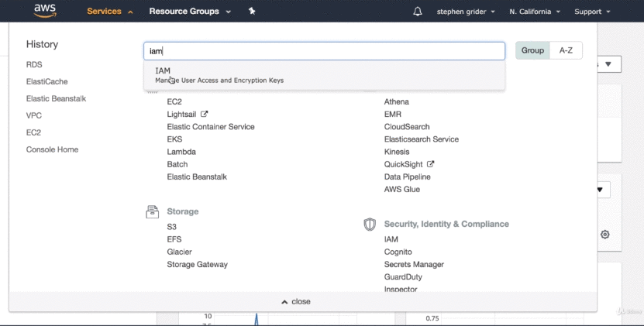Click the QuickSight external link icon
Image resolution: width=644 pixels, height=326 pixels.
click(x=431, y=164)
